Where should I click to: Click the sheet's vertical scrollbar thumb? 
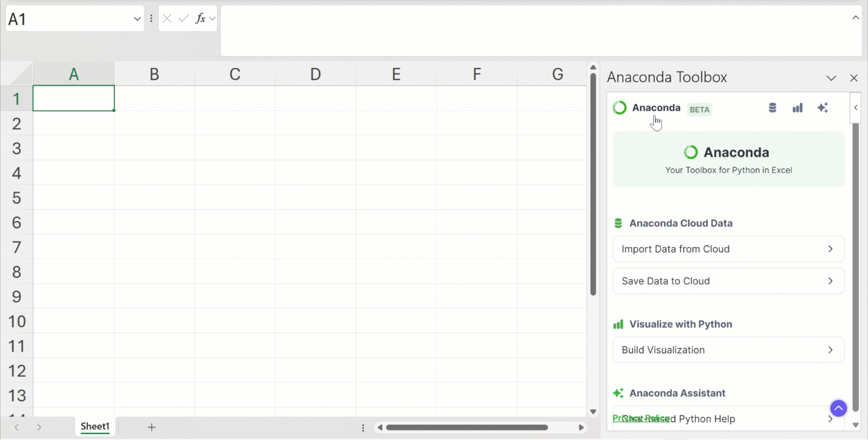click(593, 184)
